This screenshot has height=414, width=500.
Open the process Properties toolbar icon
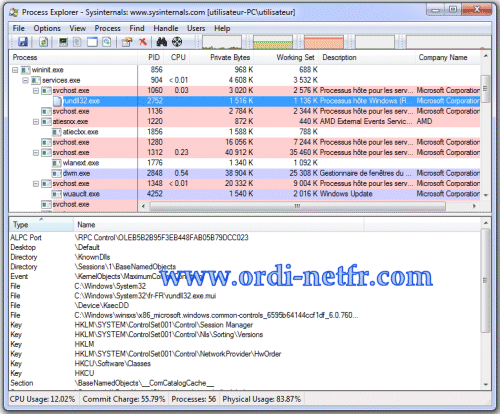coord(127,42)
